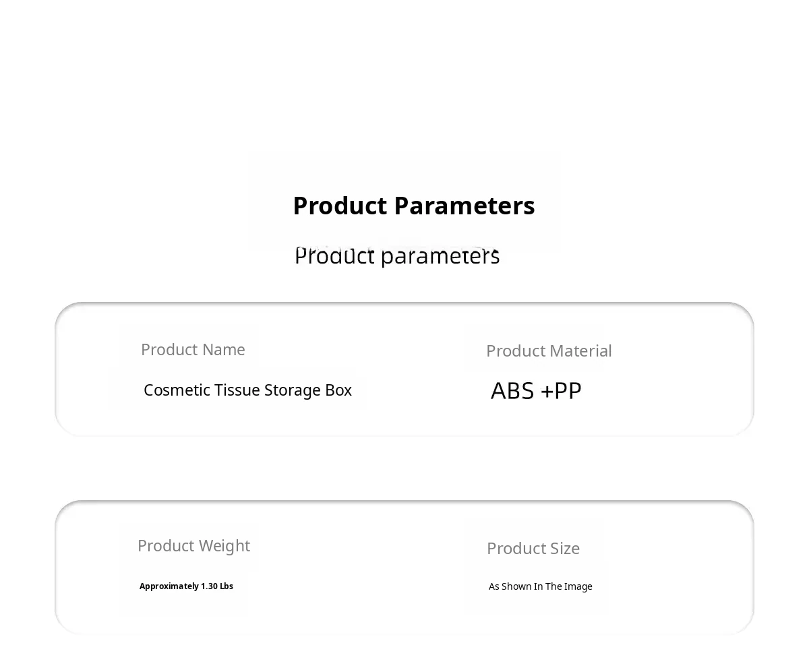Click the bold Product Parameters heading

pyautogui.click(x=414, y=206)
